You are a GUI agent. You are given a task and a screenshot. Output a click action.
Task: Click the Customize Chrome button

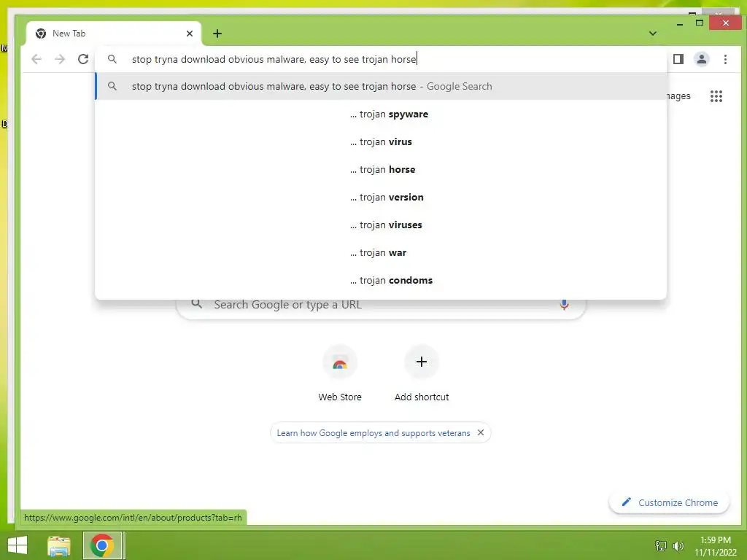[x=670, y=502]
